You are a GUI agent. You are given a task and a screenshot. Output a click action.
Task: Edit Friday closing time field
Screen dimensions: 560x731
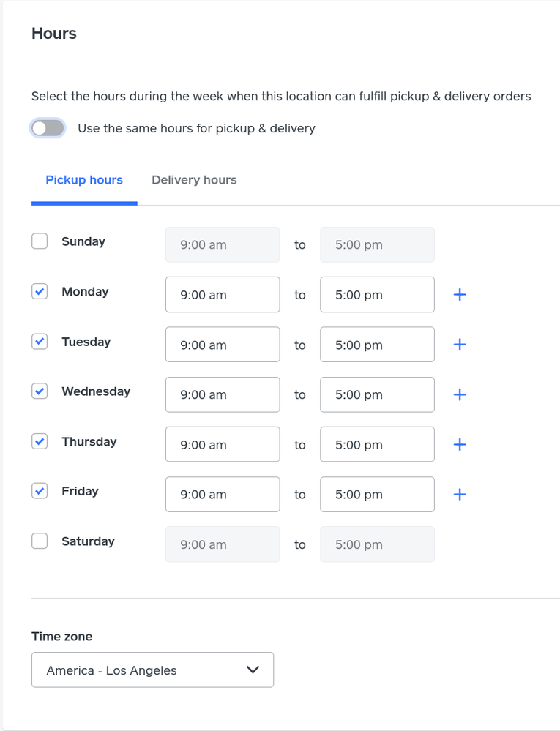coord(377,494)
